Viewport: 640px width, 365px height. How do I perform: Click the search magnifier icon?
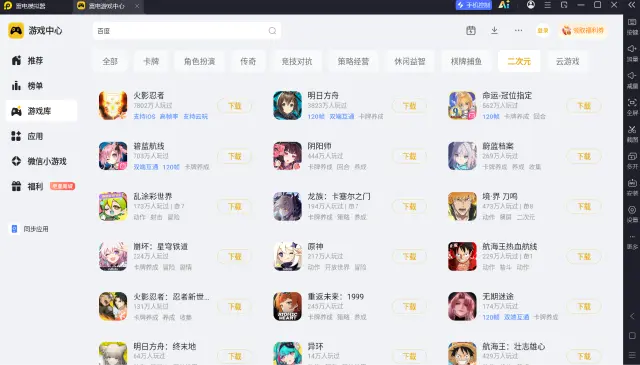tap(272, 31)
